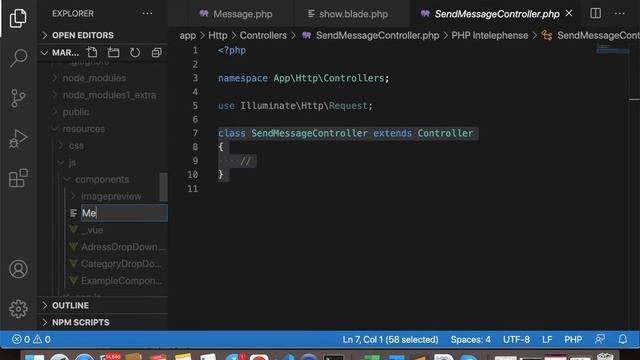Click the minimap preview
The width and height of the screenshot is (640, 360).
tap(612, 50)
